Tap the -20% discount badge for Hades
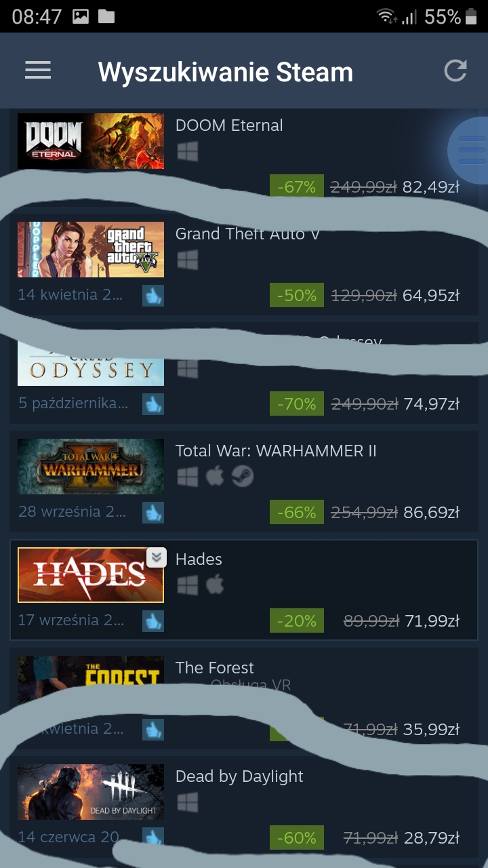Viewport: 488px width, 868px height. pyautogui.click(x=297, y=621)
